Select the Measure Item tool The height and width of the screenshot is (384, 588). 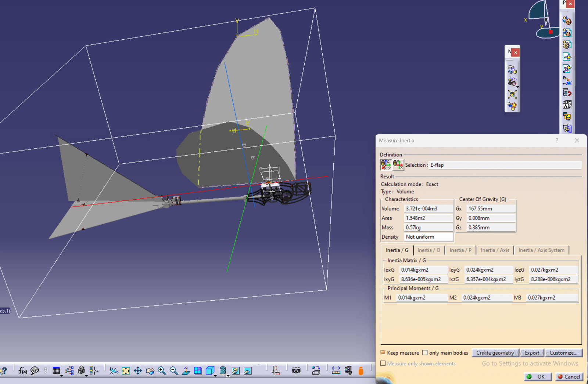tap(348, 371)
